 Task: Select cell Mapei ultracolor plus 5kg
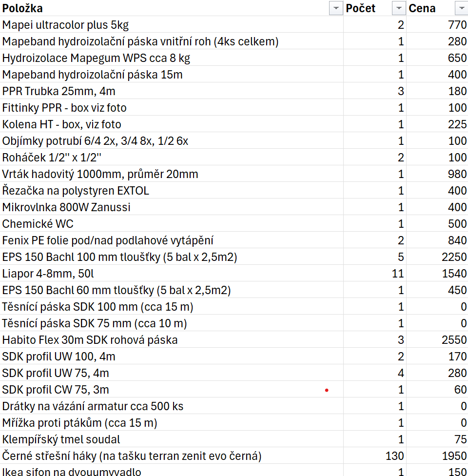click(172, 25)
